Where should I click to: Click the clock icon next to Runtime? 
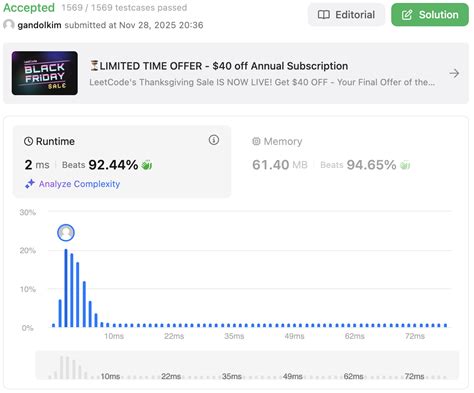[28, 141]
